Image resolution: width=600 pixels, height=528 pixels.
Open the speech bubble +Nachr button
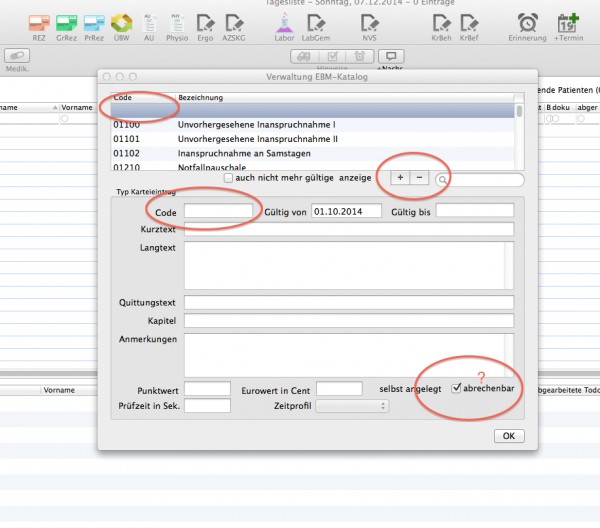(391, 57)
